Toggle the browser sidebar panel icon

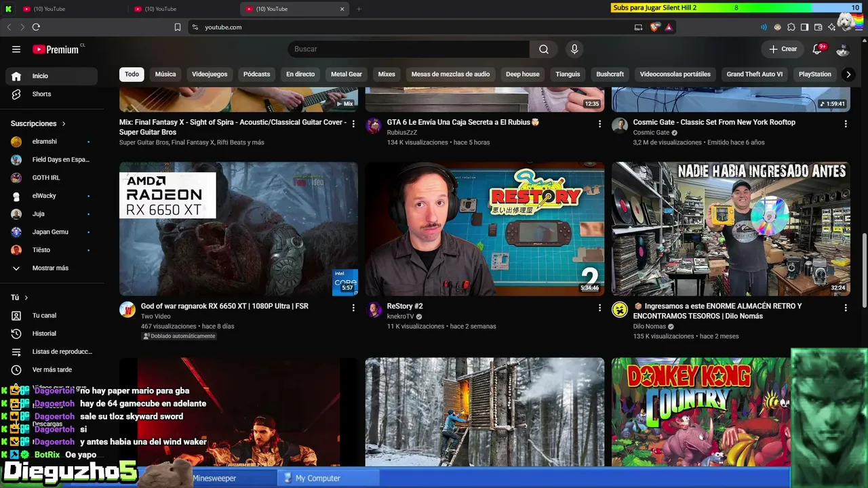click(804, 27)
